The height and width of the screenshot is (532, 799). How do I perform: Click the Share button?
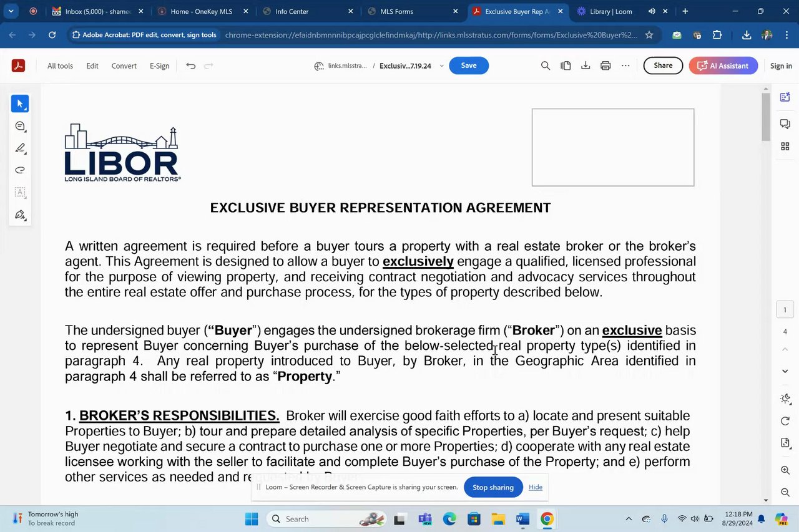663,65
